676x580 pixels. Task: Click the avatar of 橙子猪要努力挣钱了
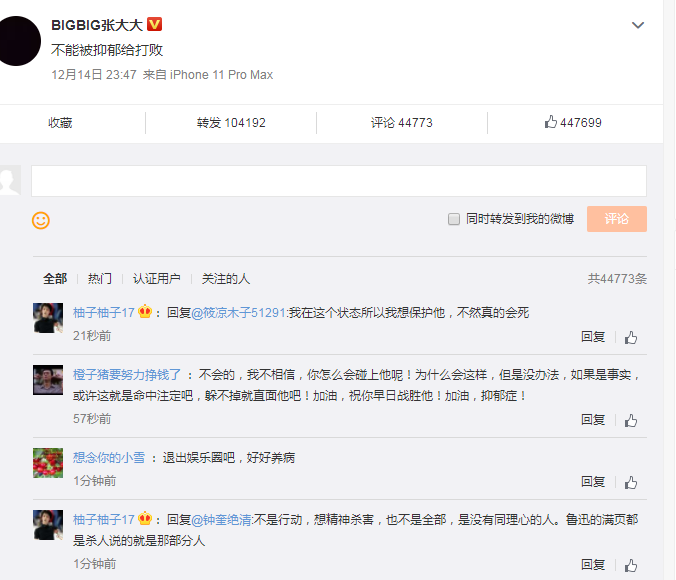pos(48,380)
